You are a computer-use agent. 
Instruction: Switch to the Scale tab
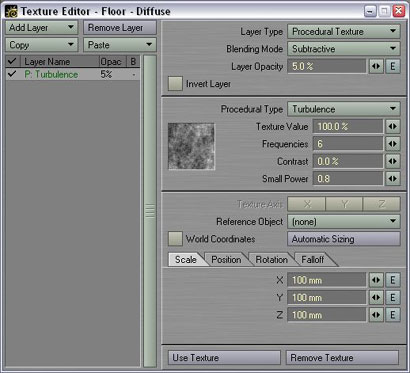tap(186, 259)
